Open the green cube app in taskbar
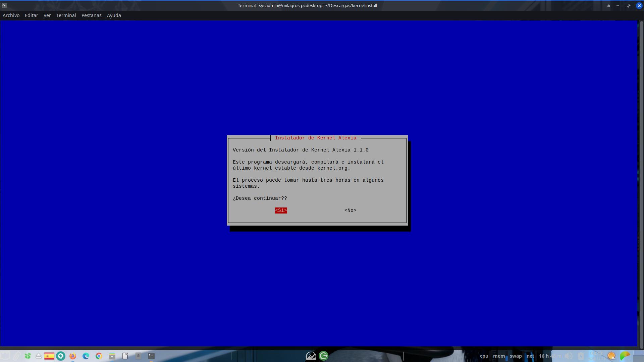This screenshot has width=644, height=362. click(x=28, y=356)
